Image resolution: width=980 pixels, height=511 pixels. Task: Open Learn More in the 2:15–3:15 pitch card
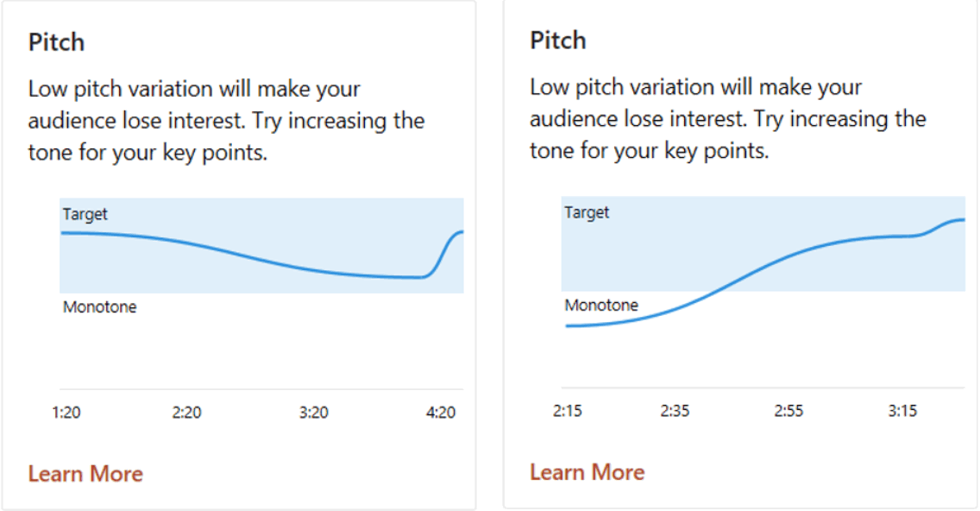tap(587, 472)
